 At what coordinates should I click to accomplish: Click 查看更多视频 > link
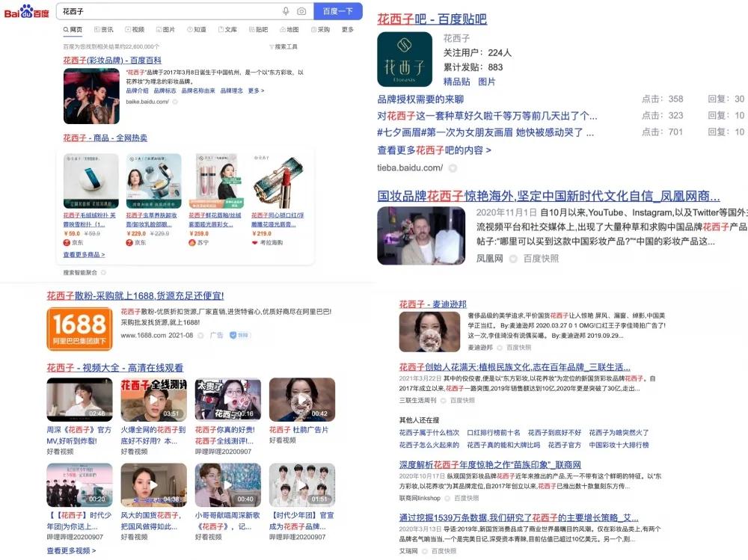[71, 550]
